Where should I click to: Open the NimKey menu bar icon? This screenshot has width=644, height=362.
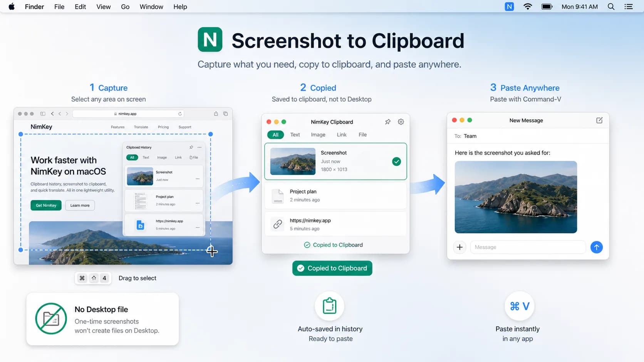click(x=509, y=7)
